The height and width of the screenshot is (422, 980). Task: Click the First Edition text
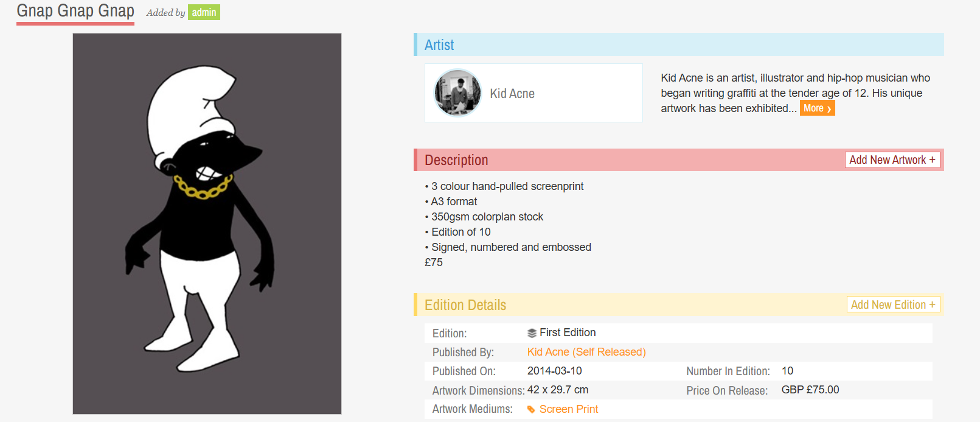[x=568, y=332]
